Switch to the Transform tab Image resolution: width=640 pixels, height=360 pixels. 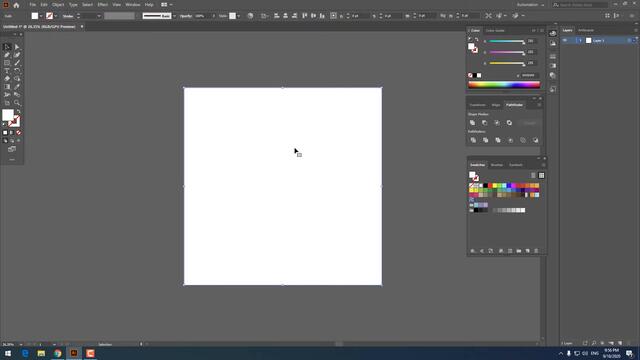pos(478,105)
